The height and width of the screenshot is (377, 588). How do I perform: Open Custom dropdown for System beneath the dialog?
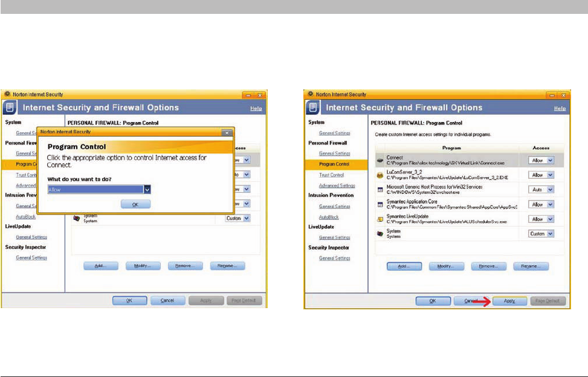(247, 218)
